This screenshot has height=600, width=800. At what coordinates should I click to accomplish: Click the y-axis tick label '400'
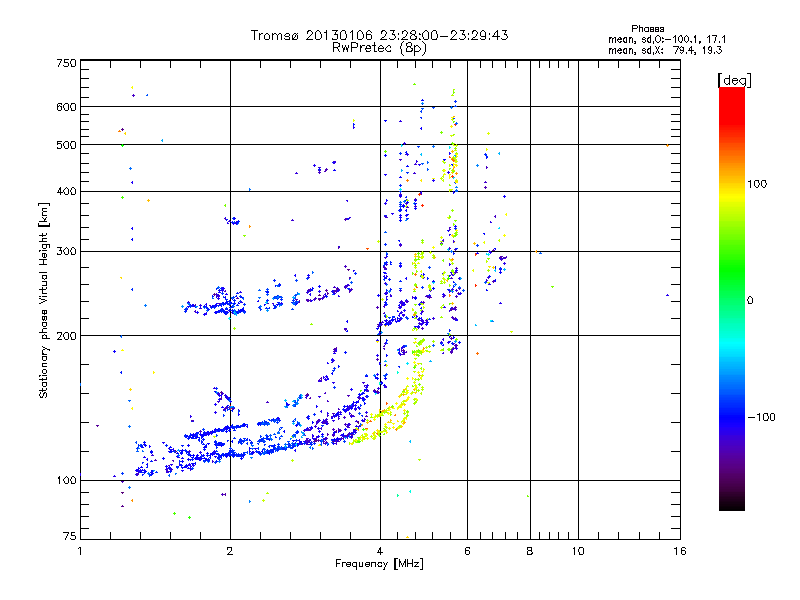coord(67,191)
